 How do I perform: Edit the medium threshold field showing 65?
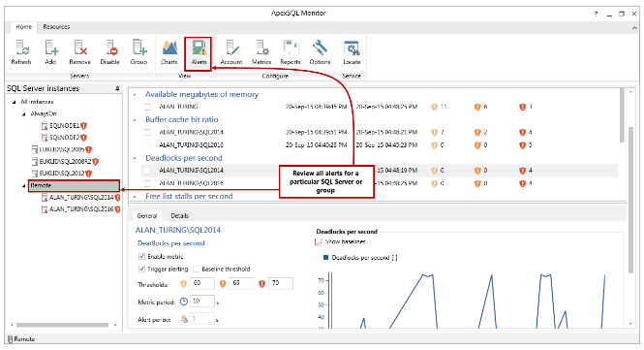click(x=241, y=283)
